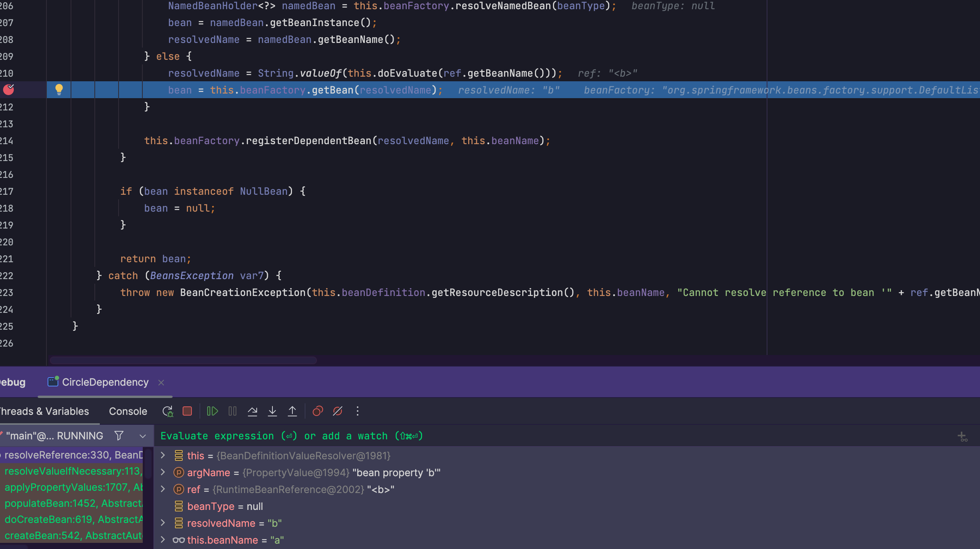Toggle the breakpoint on the highlighted line

pyautogui.click(x=8, y=90)
